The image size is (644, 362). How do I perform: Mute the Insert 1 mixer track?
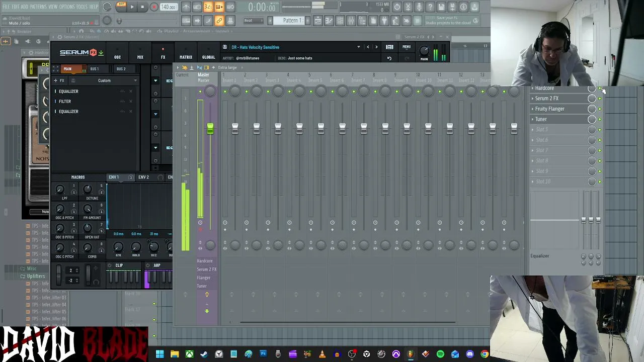tap(225, 92)
